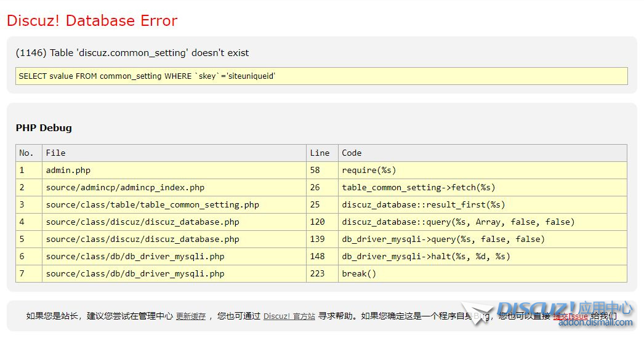The width and height of the screenshot is (644, 338).
Task: Click row number 1 cell
Action: [x=29, y=170]
